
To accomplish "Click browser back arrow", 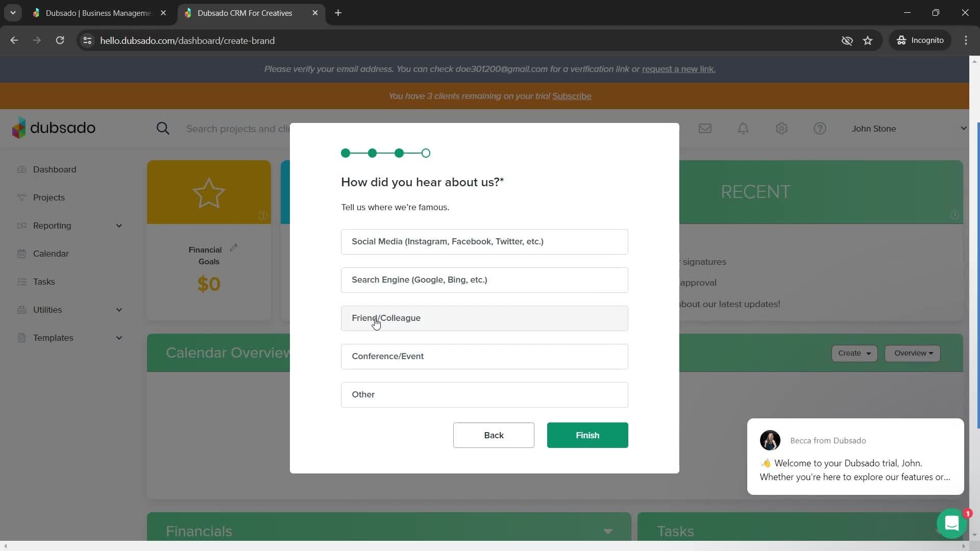I will point(14,40).
